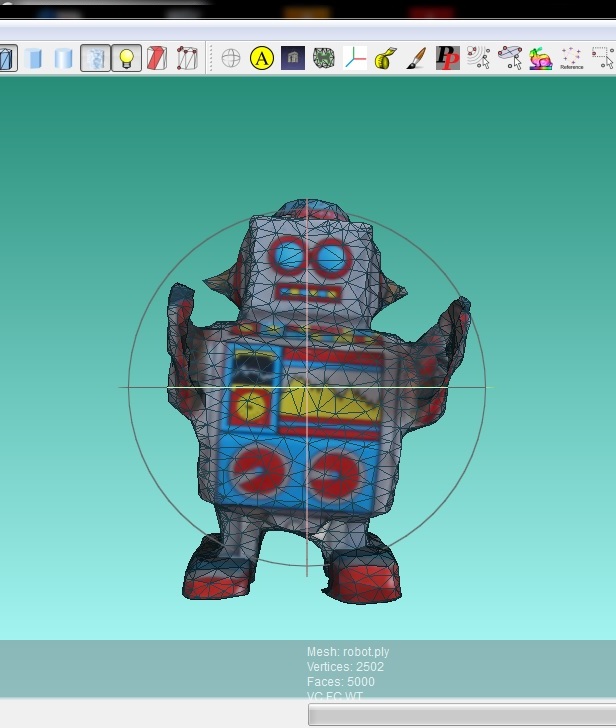Select the smooth shading render mode icon
Viewport: 616px width, 728px height.
[x=64, y=58]
